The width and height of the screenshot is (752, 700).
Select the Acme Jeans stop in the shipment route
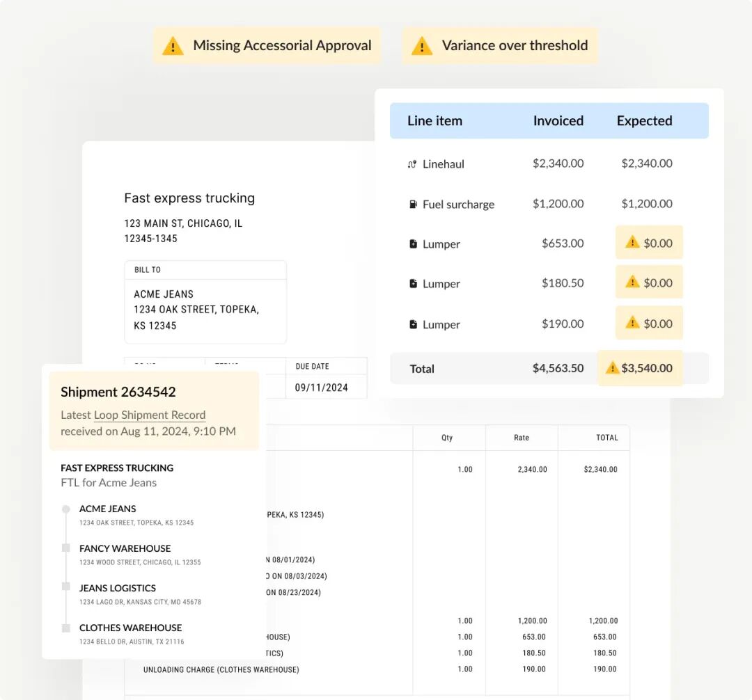pos(108,509)
